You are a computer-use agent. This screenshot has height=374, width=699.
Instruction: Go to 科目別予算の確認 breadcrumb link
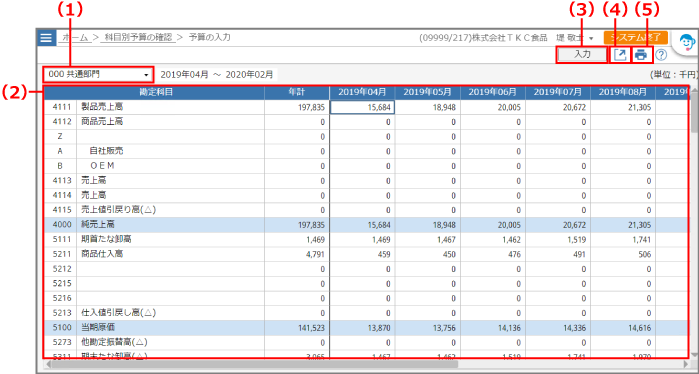138,37
